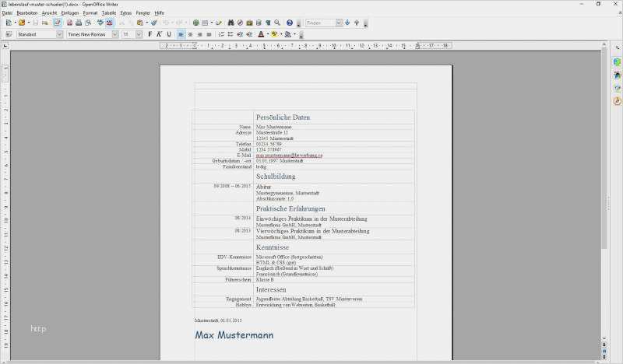
Task: Open the Tabelle menu
Action: pos(109,13)
